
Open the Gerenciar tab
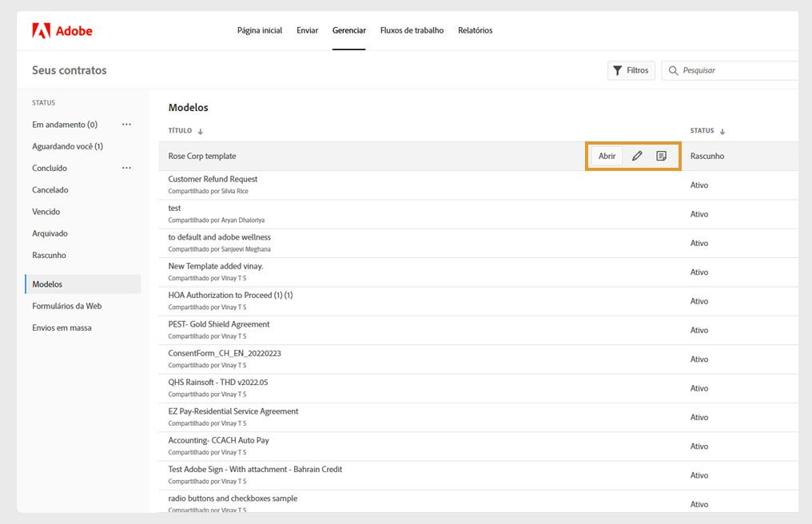[x=349, y=30]
